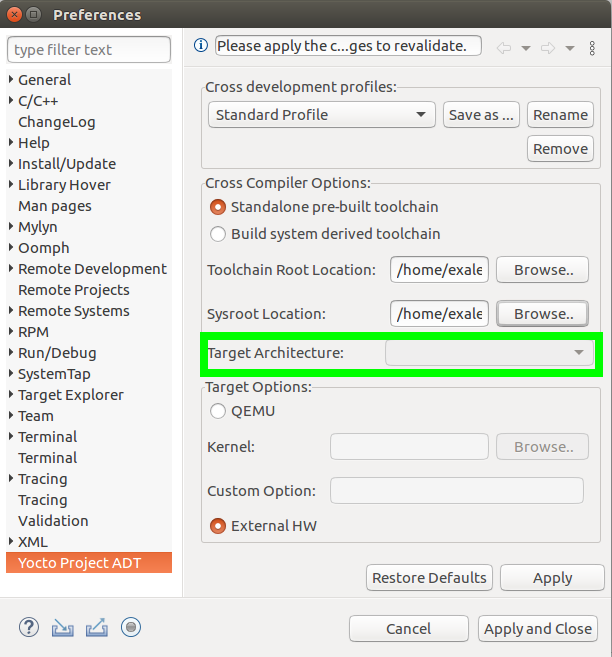Image resolution: width=612 pixels, height=657 pixels.
Task: Browse for Toolchain Root Location
Action: (542, 270)
